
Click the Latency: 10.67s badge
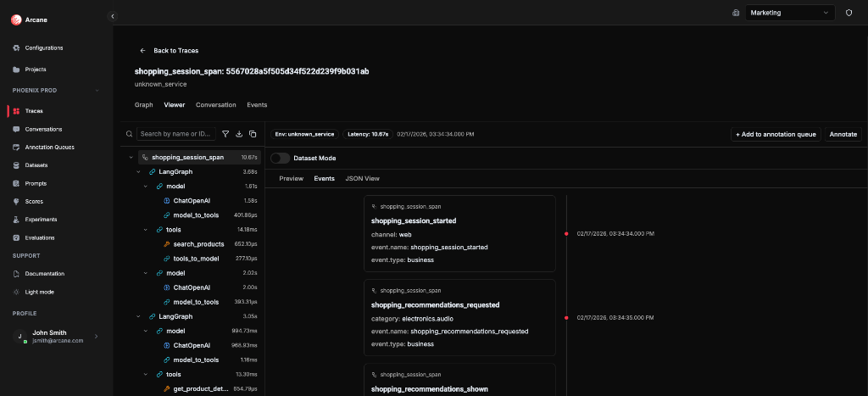[368, 134]
